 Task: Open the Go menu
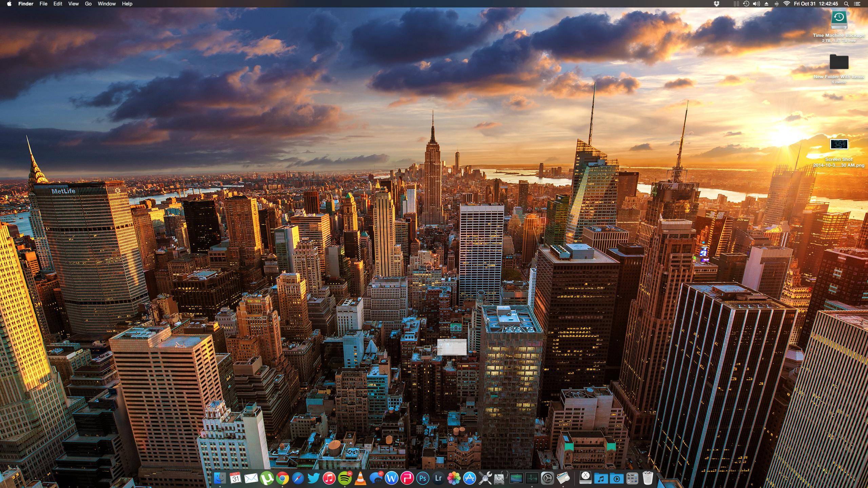(x=88, y=4)
